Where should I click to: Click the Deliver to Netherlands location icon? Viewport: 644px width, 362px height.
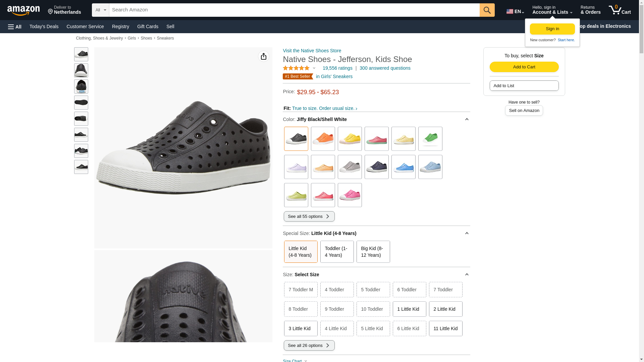coord(51,12)
